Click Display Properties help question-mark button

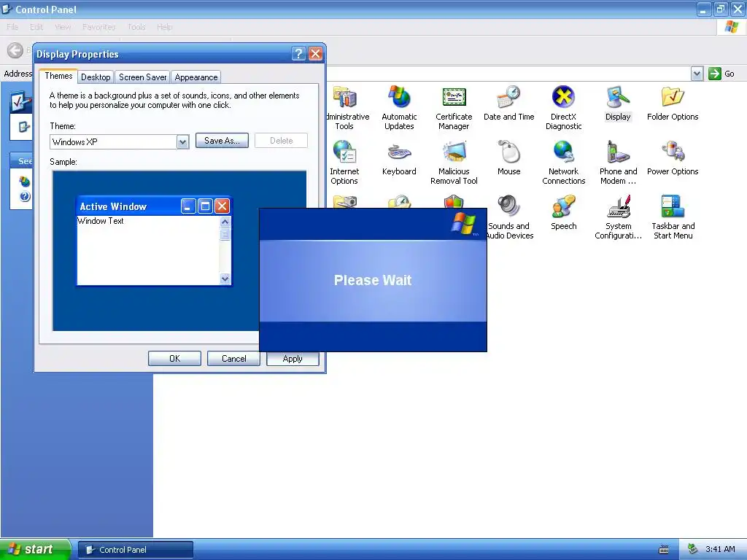298,54
